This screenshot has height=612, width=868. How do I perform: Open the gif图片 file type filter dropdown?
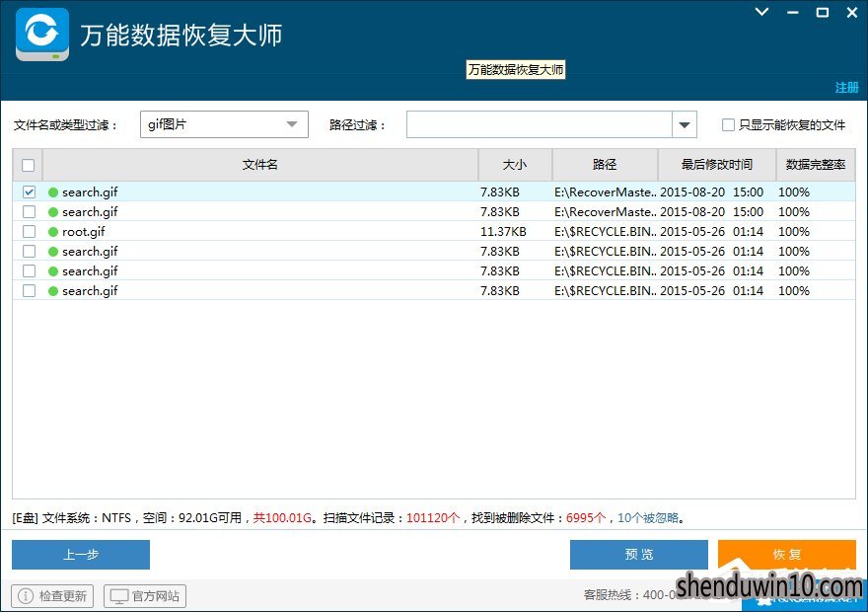pos(224,124)
